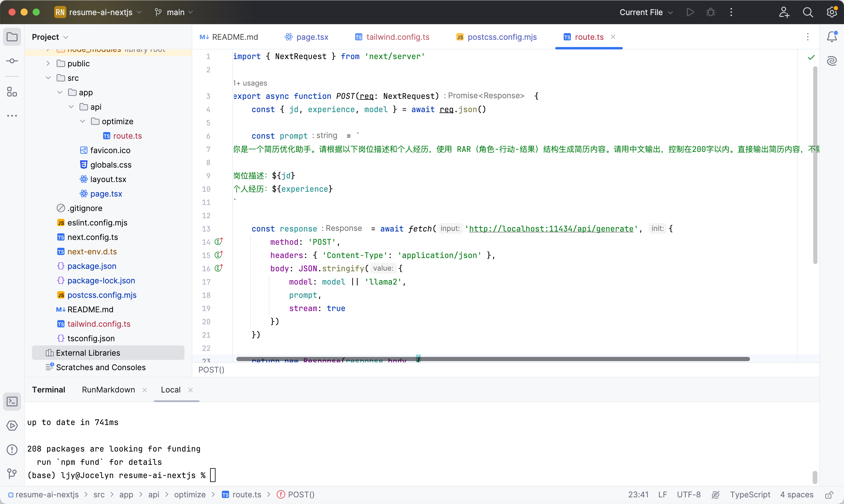The width and height of the screenshot is (844, 504).
Task: Open Search Everywhere magnifier icon
Action: (x=808, y=12)
